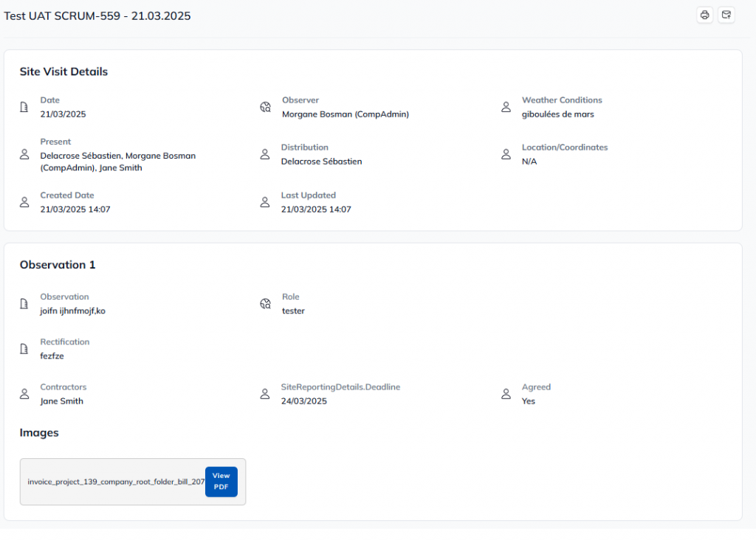Image resolution: width=756 pixels, height=540 pixels.
Task: Click the icon next to Observer
Action: [266, 108]
